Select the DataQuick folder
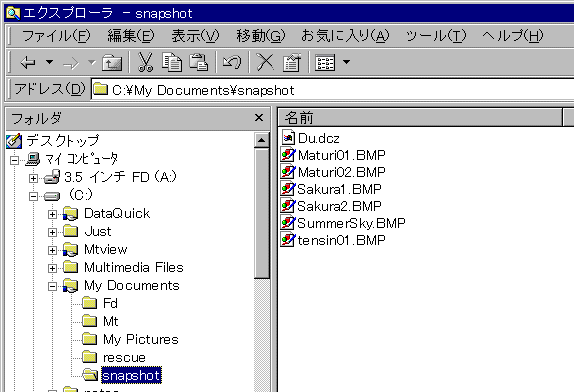Screen dimensions: 574x392 [117, 213]
